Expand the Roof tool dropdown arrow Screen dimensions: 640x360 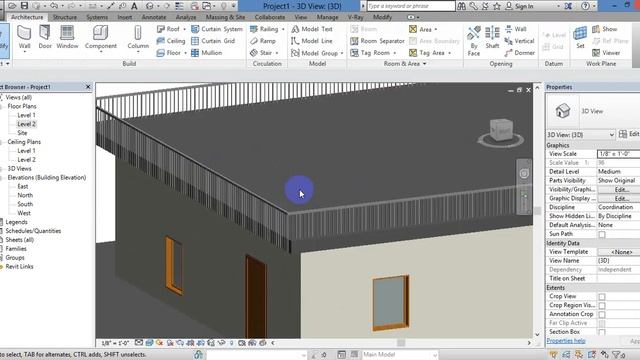point(184,29)
